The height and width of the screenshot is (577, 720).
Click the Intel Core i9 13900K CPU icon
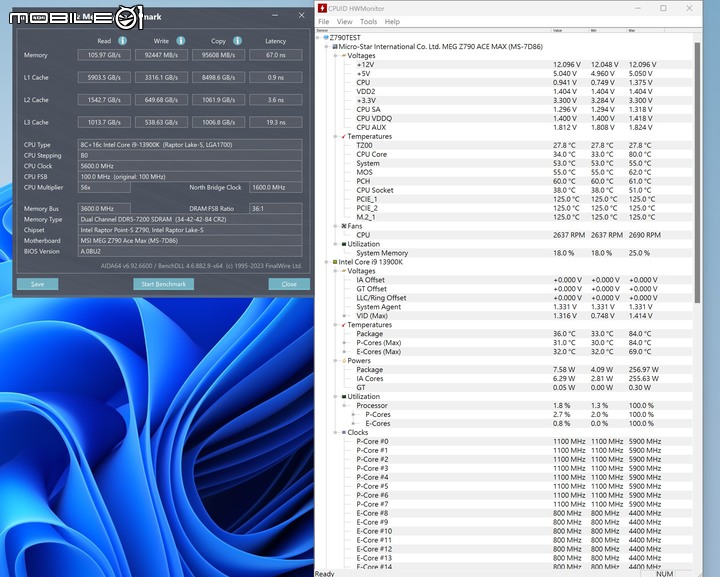pyautogui.click(x=335, y=262)
